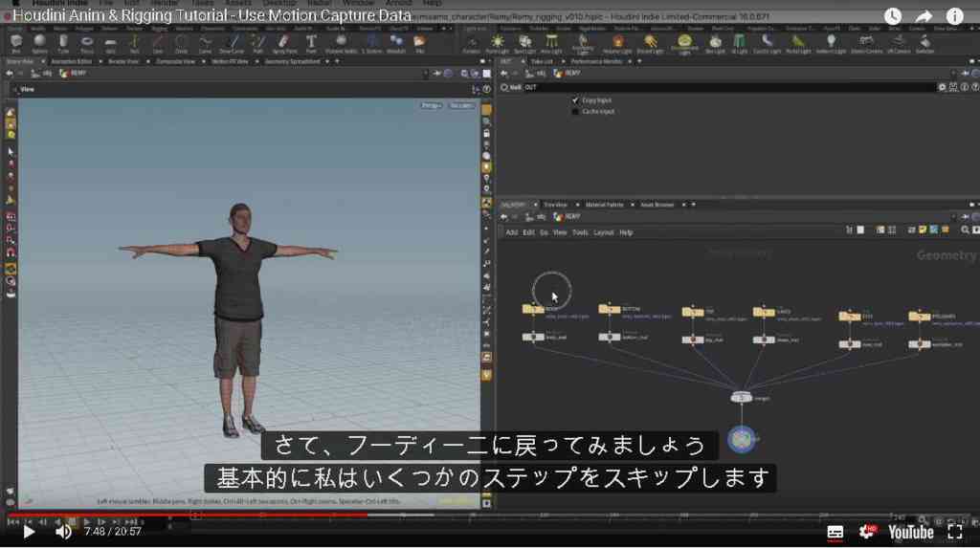The width and height of the screenshot is (980, 548).
Task: Click the Torus shelf tool
Action: coord(87,44)
